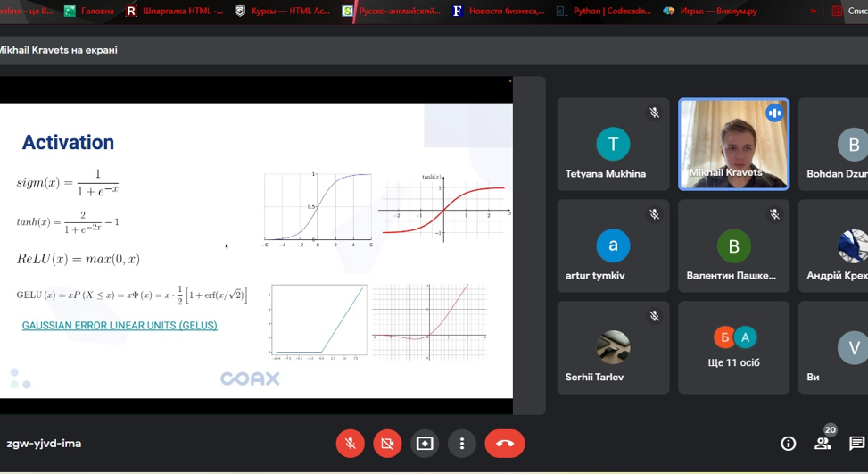This screenshot has height=474, width=868.
Task: Click artur tymkiv's avatar icon
Action: (613, 245)
